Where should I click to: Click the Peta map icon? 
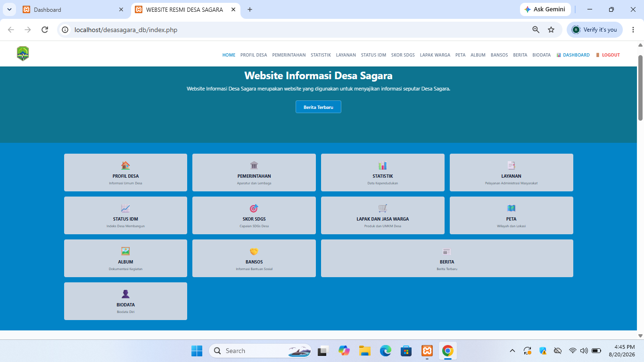(x=511, y=208)
